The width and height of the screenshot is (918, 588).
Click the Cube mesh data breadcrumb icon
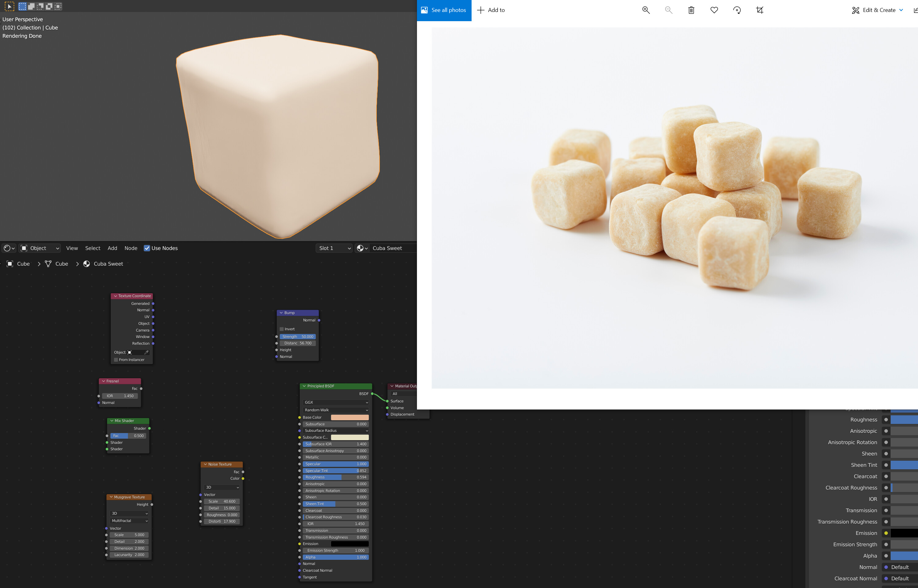click(x=48, y=264)
